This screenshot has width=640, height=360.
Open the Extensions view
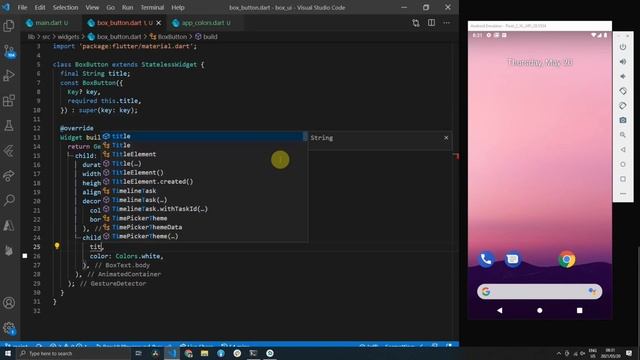[x=9, y=100]
